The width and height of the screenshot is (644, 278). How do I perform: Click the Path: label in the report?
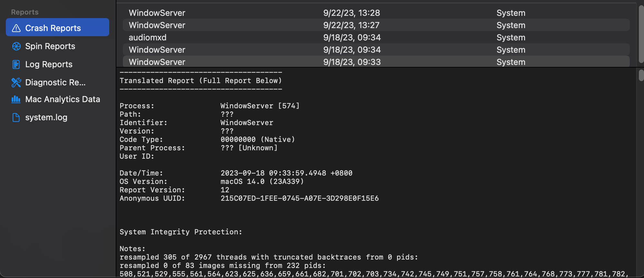(130, 114)
